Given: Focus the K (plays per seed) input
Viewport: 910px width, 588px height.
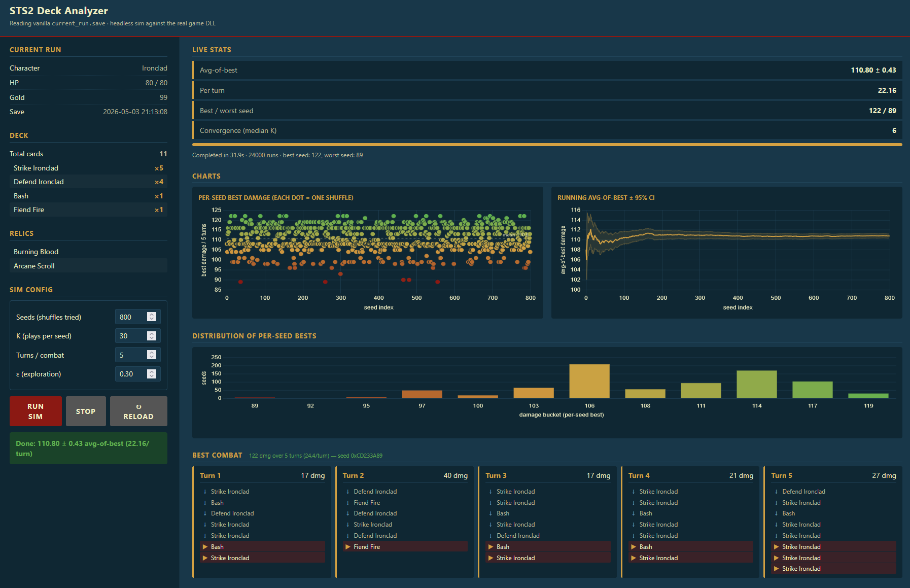Looking at the screenshot, I should pos(137,335).
